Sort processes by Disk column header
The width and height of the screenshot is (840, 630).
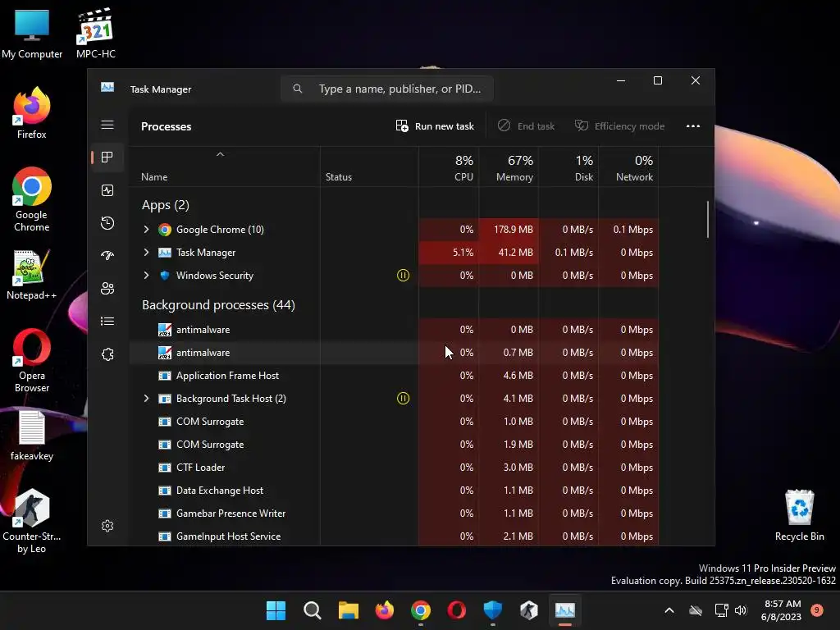click(x=569, y=168)
